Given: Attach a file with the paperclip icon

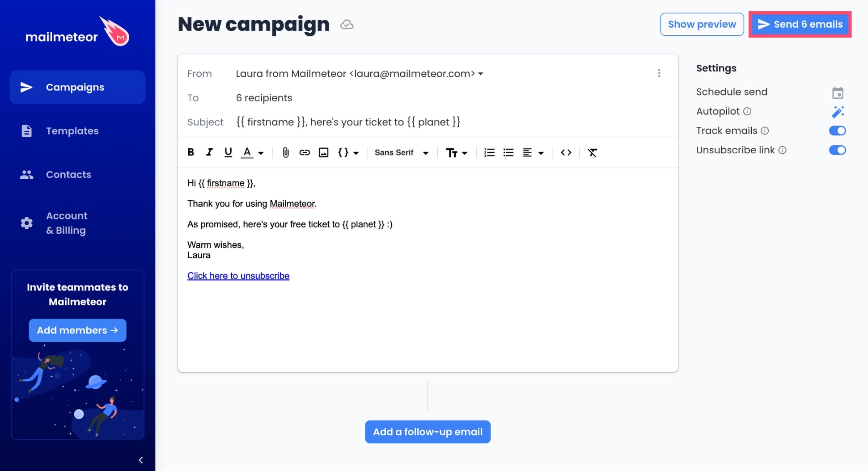Looking at the screenshot, I should (285, 152).
